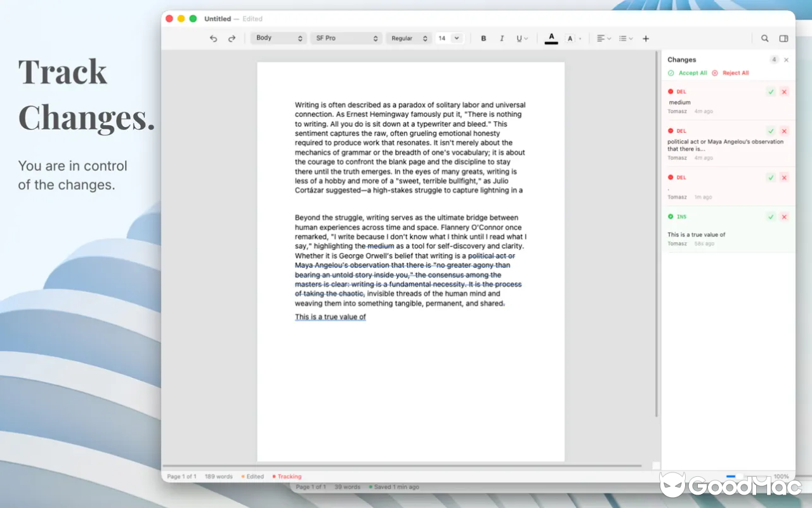Click '39 words' in the back window
This screenshot has width=812, height=508.
[347, 487]
